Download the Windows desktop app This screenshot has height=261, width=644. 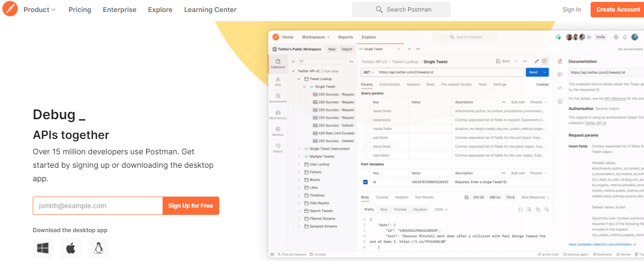click(x=43, y=248)
